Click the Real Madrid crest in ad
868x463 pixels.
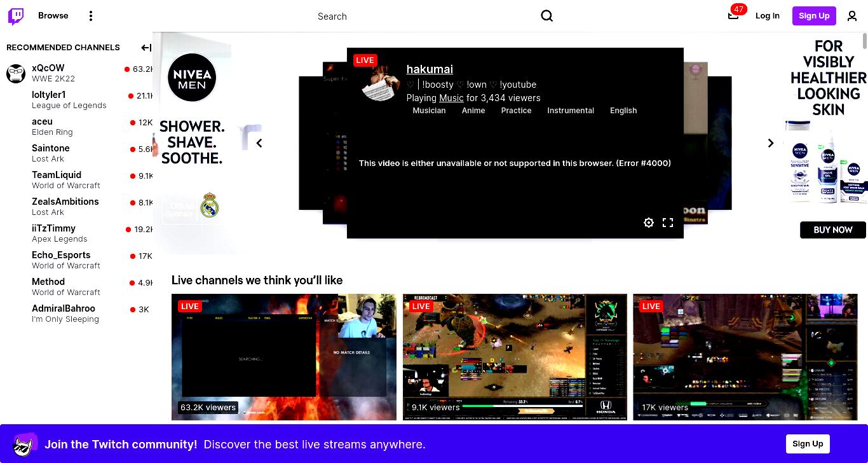tap(210, 205)
